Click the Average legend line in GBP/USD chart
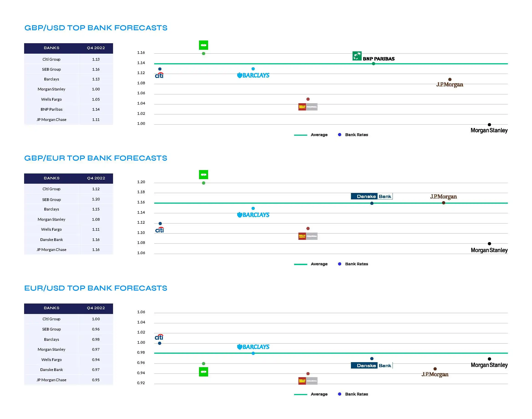Viewport: 532px width, 419px height. (x=301, y=135)
